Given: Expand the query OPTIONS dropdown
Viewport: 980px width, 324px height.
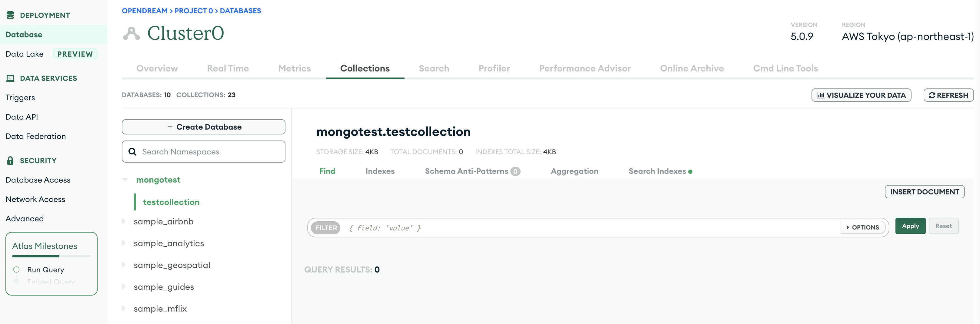Looking at the screenshot, I should 862,227.
